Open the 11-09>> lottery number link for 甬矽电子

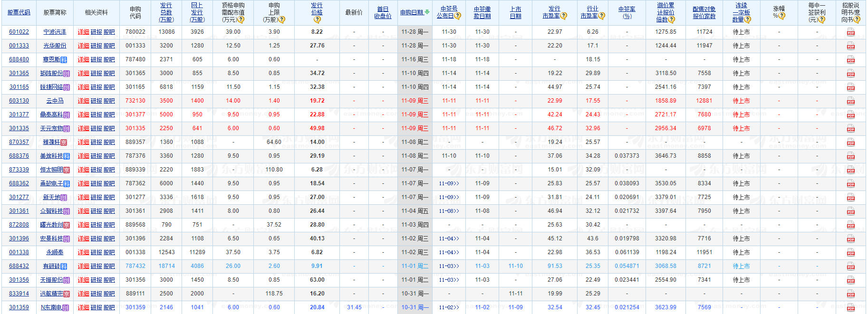click(449, 183)
